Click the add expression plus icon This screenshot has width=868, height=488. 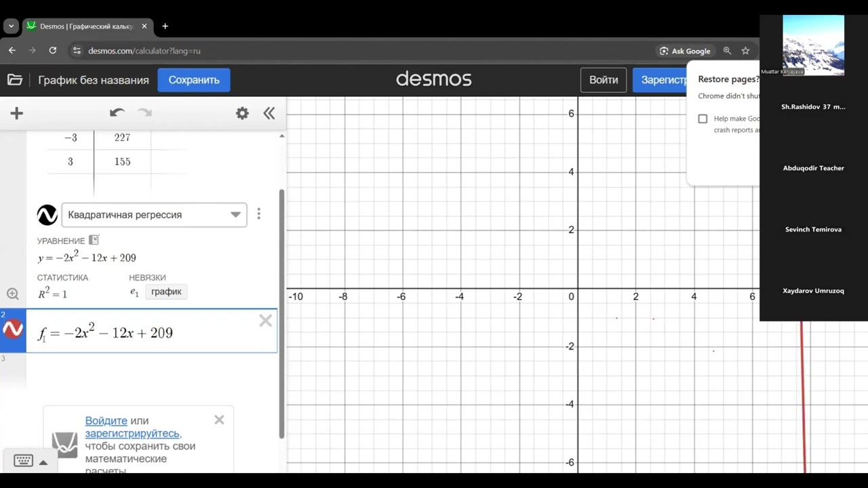pos(17,113)
